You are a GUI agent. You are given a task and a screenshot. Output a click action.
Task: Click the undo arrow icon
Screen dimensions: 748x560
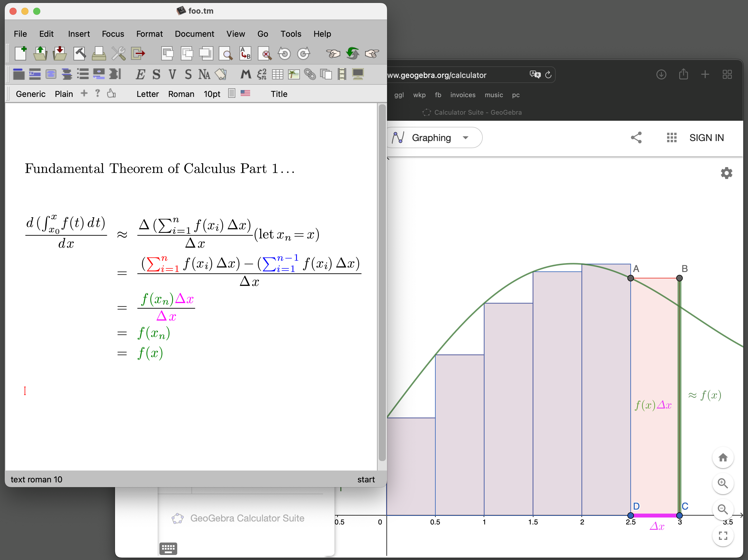284,53
